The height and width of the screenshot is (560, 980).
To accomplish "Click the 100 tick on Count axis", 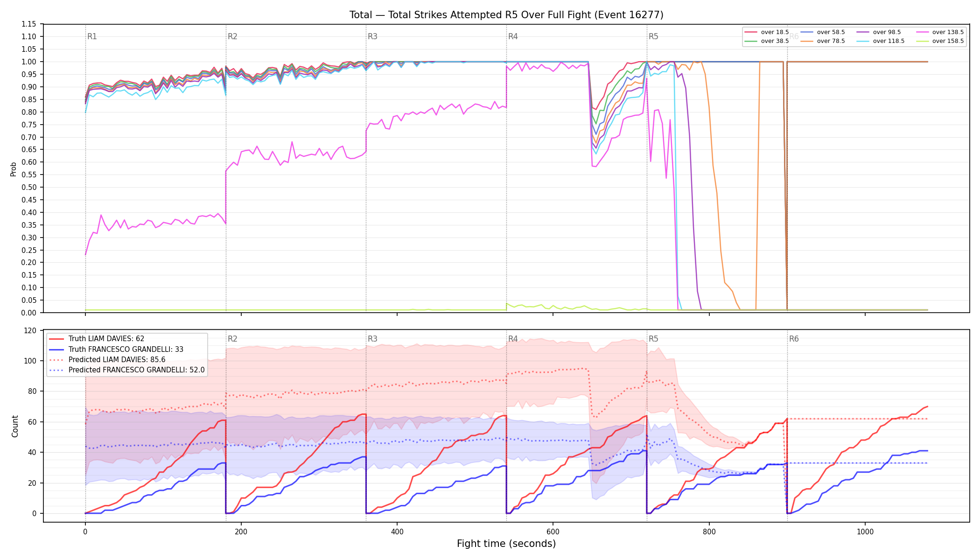I will [x=30, y=361].
